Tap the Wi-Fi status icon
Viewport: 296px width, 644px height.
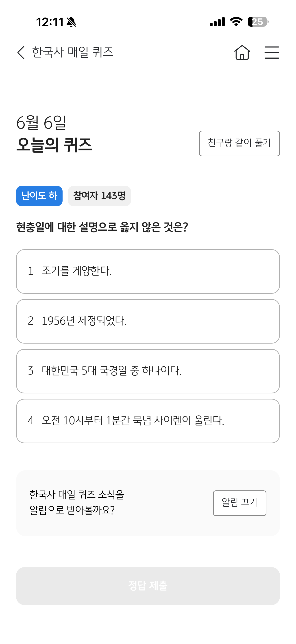(236, 22)
